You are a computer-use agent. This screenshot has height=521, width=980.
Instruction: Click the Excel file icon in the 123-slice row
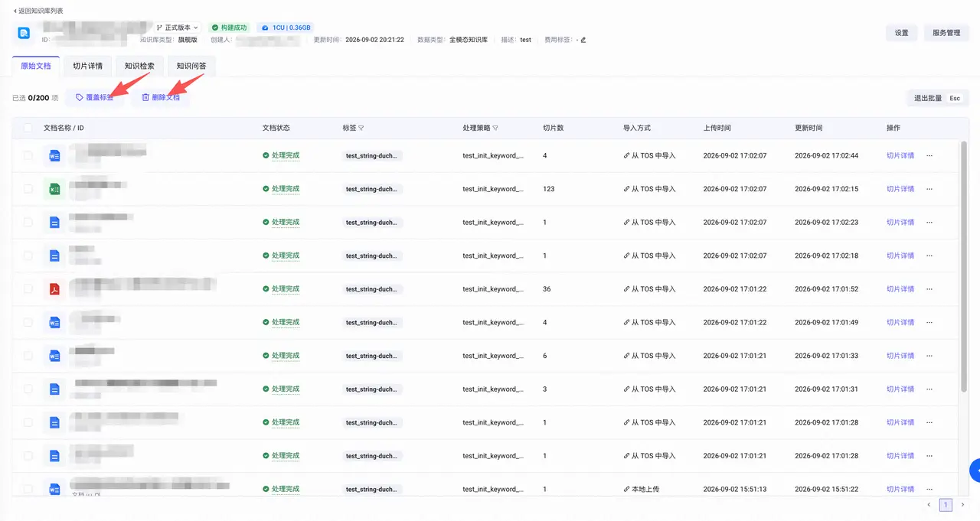(x=54, y=189)
